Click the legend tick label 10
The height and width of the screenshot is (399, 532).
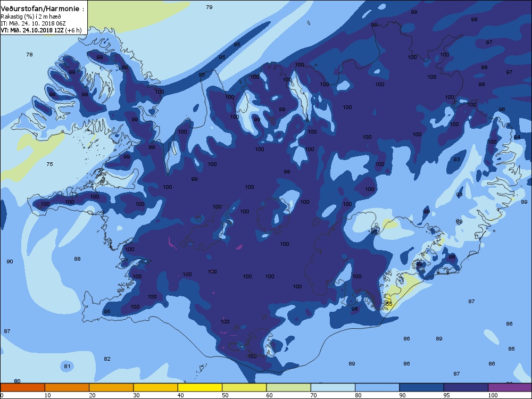[47, 395]
